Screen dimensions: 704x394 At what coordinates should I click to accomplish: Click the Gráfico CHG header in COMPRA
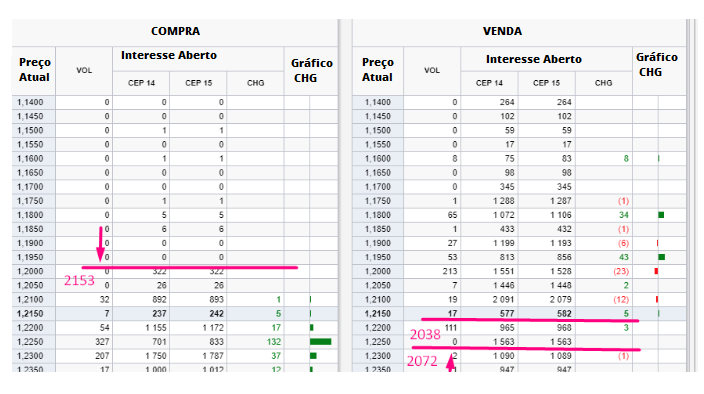311,70
